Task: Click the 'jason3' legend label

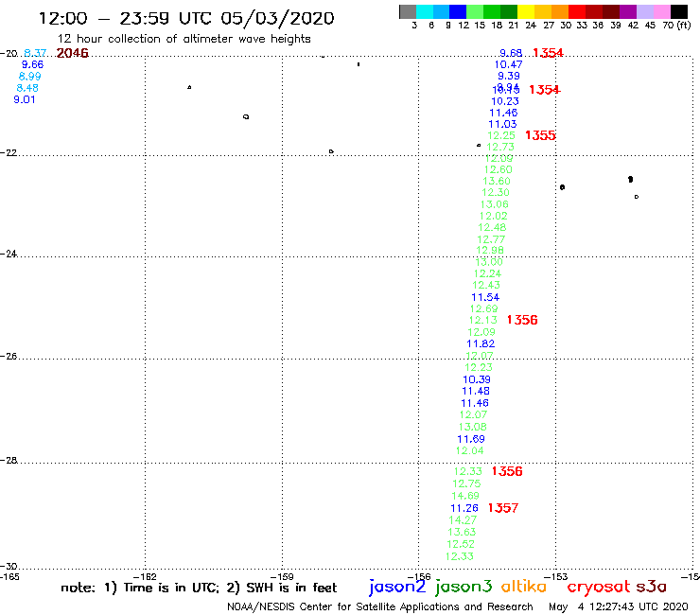Action: click(x=464, y=587)
